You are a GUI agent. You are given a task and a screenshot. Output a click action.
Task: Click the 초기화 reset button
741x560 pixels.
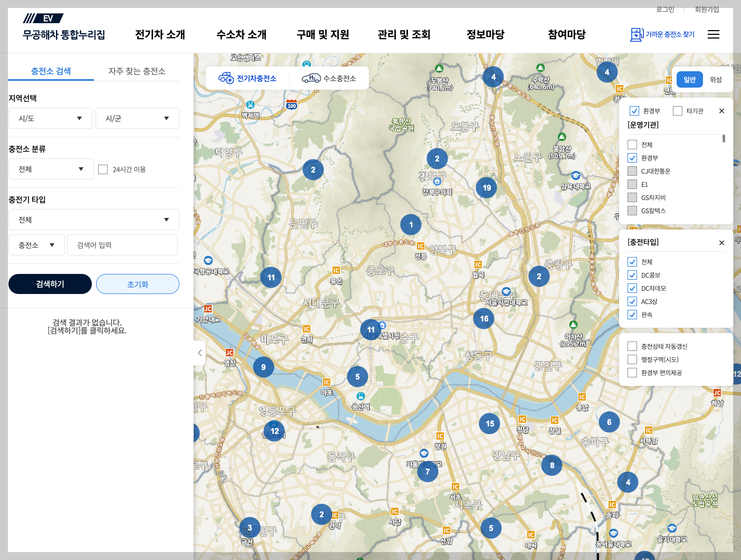(138, 284)
